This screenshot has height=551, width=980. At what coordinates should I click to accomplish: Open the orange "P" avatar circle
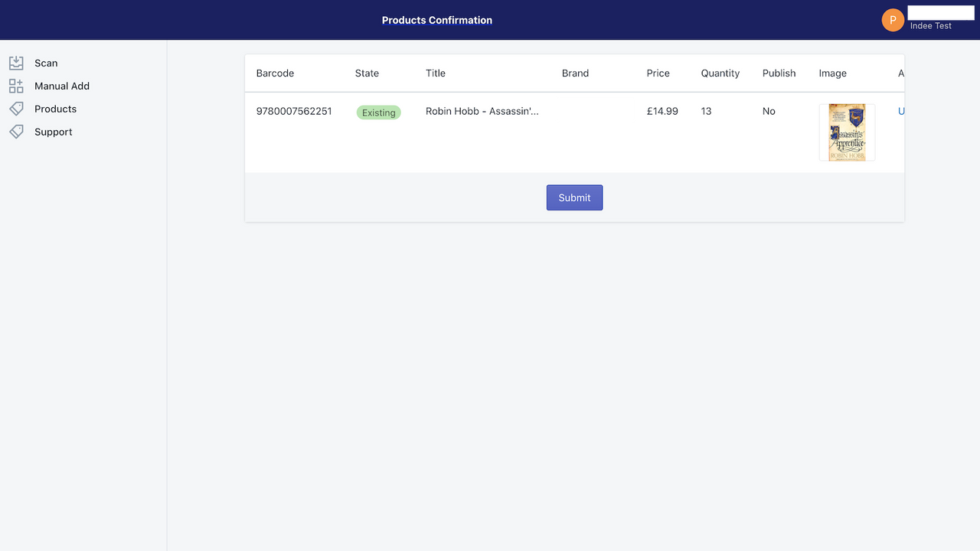point(893,20)
